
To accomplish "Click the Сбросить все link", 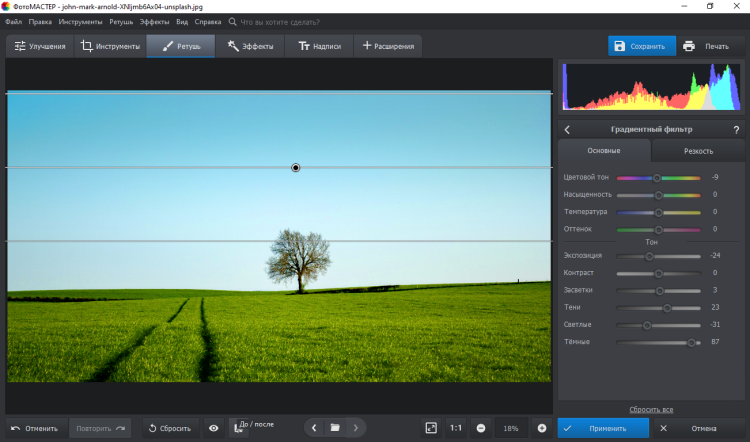I will [x=651, y=410].
